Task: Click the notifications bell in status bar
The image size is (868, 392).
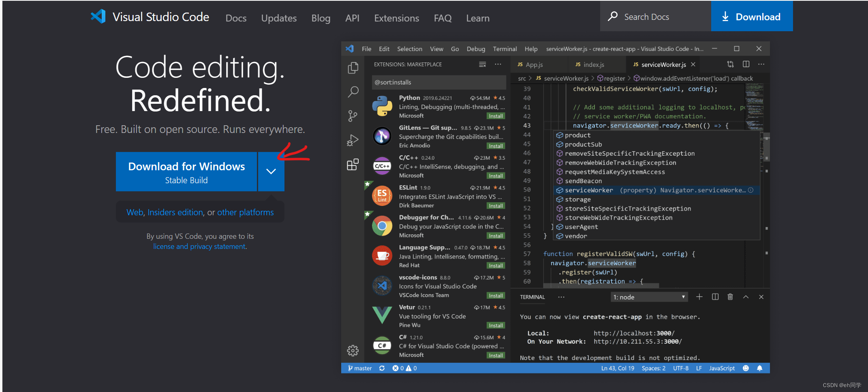Action: coord(760,368)
